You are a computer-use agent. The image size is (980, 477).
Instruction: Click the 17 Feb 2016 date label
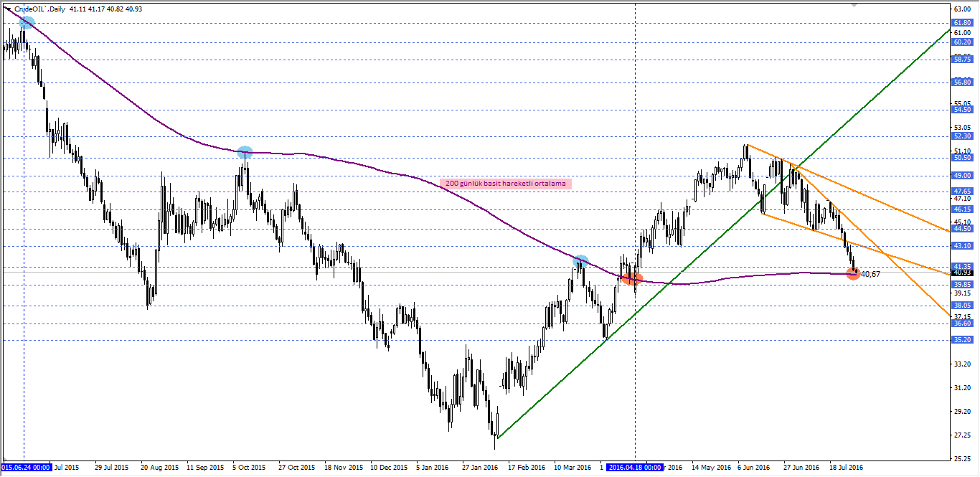click(528, 467)
